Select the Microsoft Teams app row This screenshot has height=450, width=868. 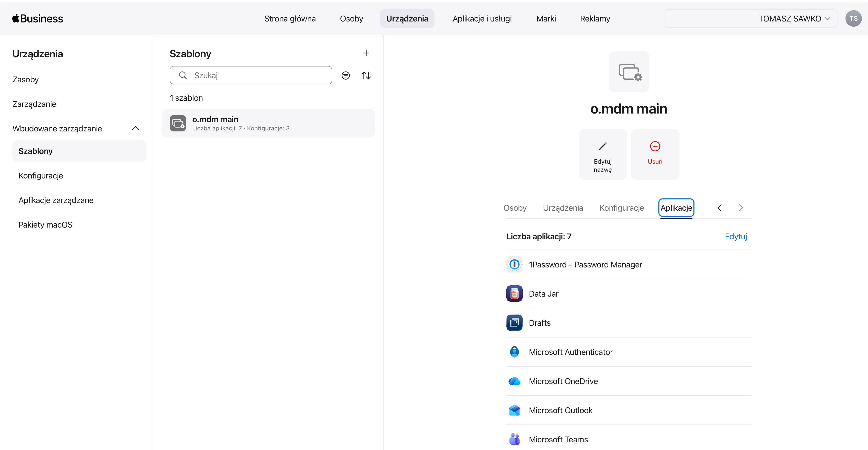click(558, 440)
